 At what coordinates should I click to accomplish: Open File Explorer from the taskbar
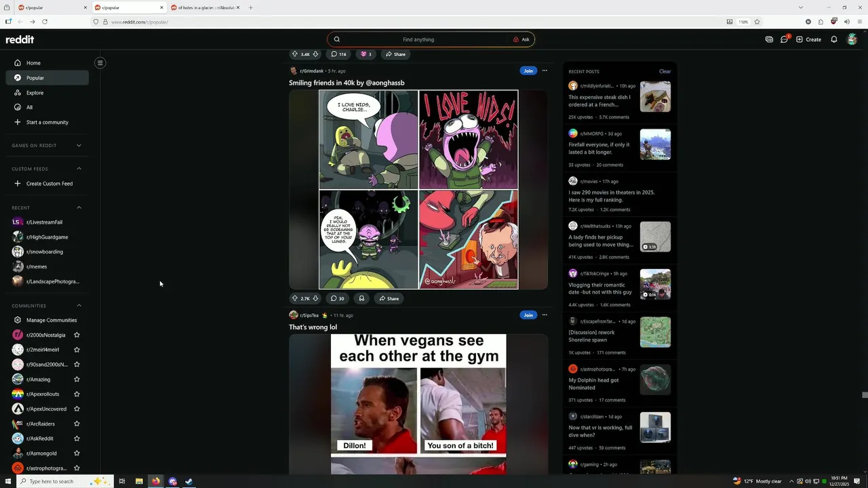pos(139,481)
